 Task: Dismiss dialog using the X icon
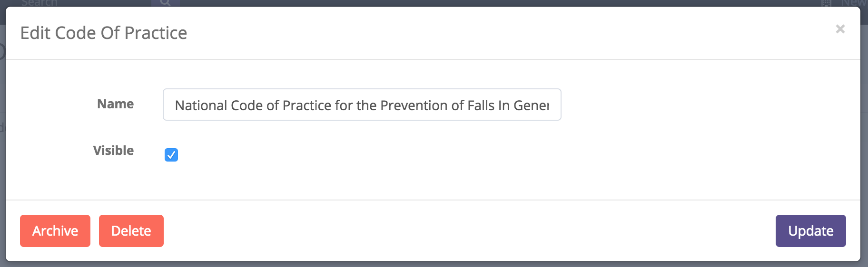point(840,29)
